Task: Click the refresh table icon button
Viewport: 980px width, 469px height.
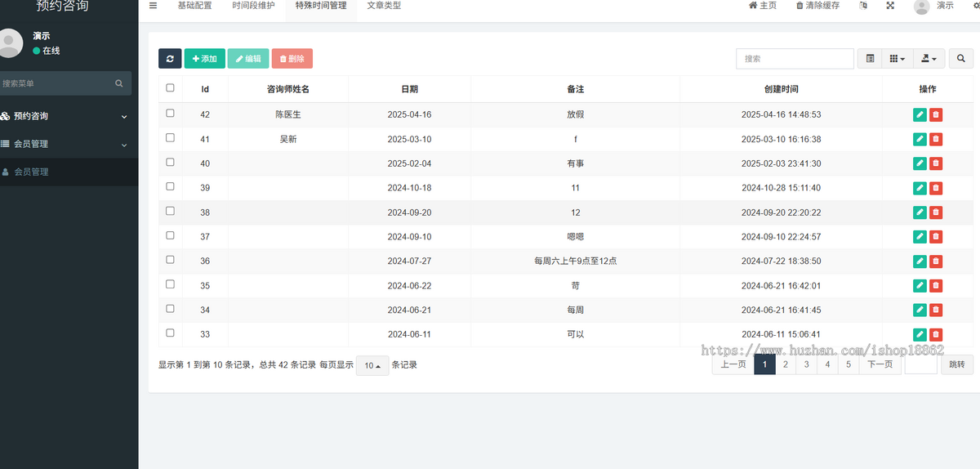Action: point(170,59)
